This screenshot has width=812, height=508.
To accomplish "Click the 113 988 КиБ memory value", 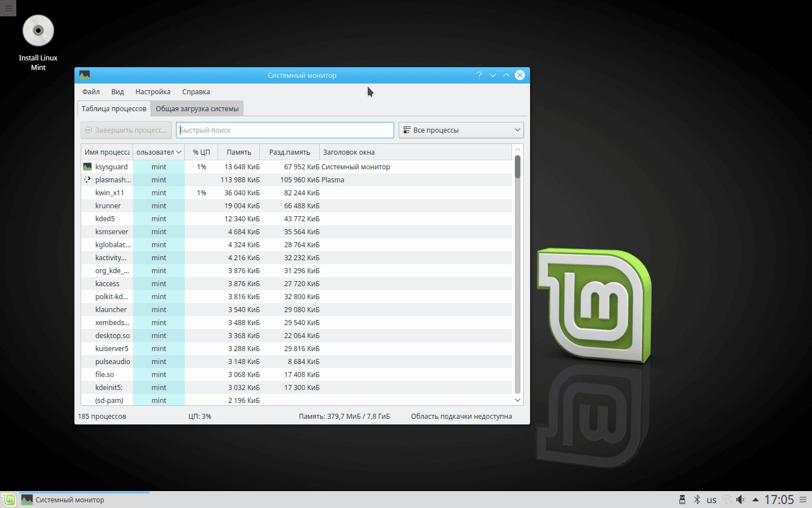I will pos(240,179).
